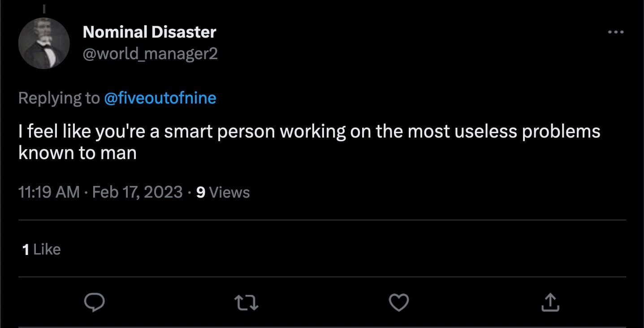
Task: Click the reply speech bubble icon
Action: tap(95, 303)
